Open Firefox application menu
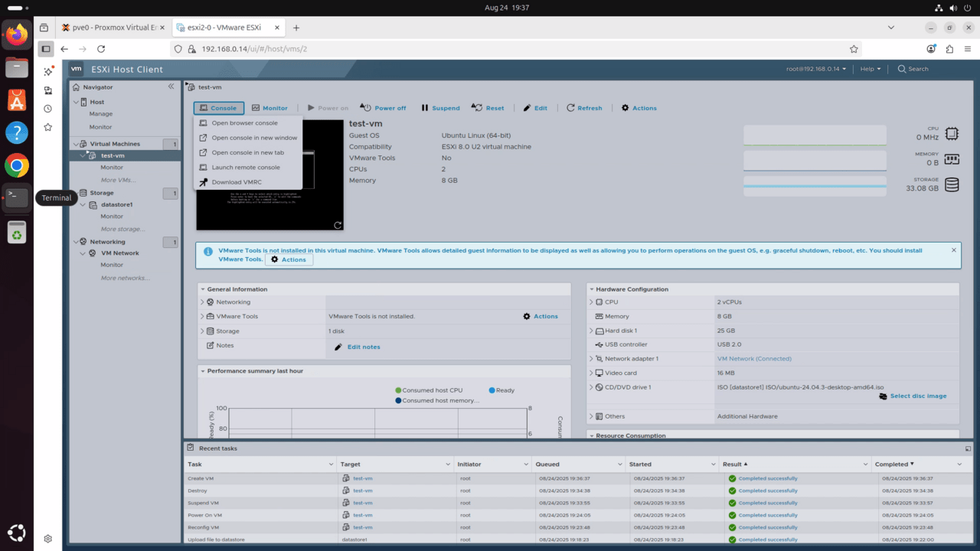Screen dimensions: 980x551 tap(969, 49)
